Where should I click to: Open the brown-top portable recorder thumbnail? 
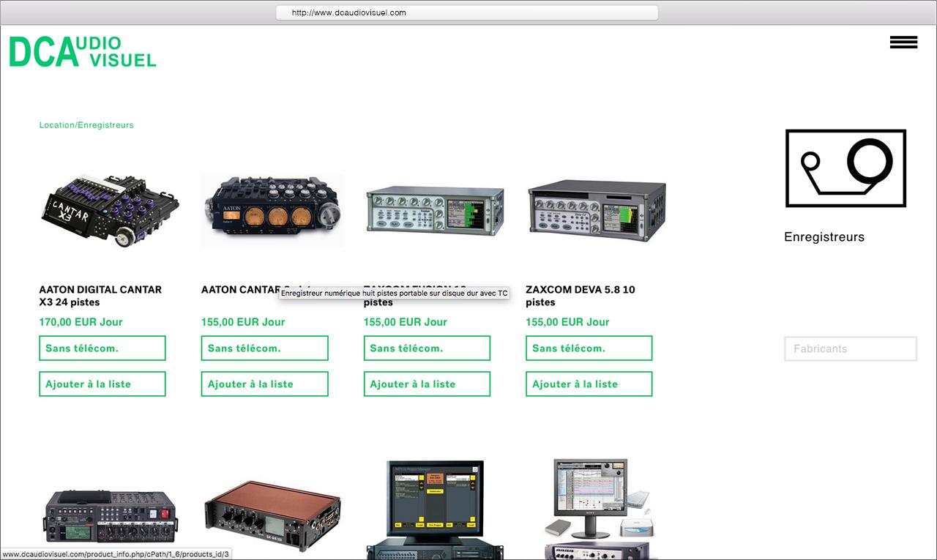[272, 517]
